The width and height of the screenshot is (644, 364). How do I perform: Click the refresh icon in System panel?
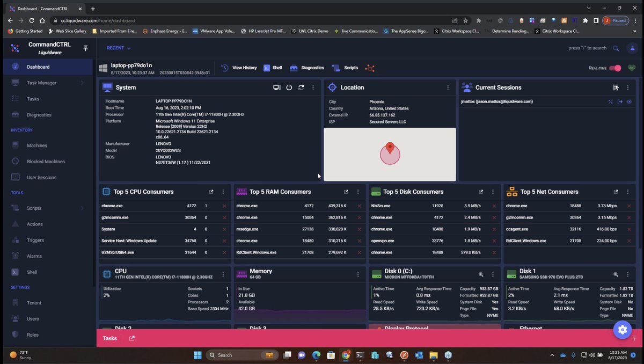301,88
